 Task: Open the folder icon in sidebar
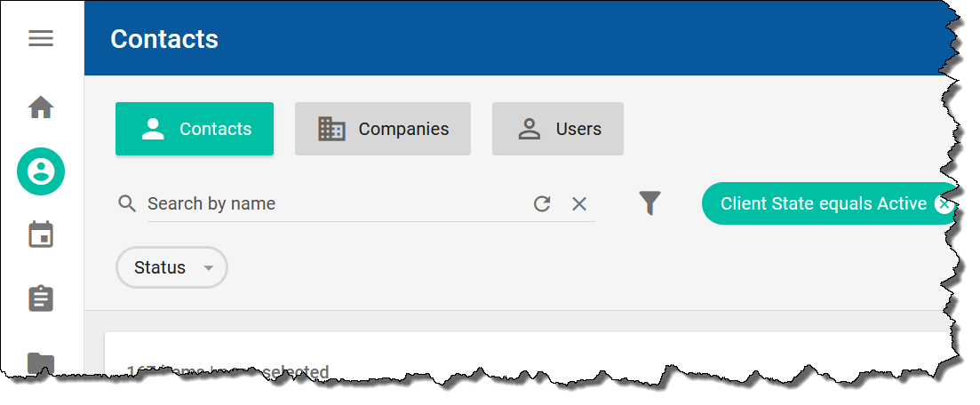click(x=41, y=362)
